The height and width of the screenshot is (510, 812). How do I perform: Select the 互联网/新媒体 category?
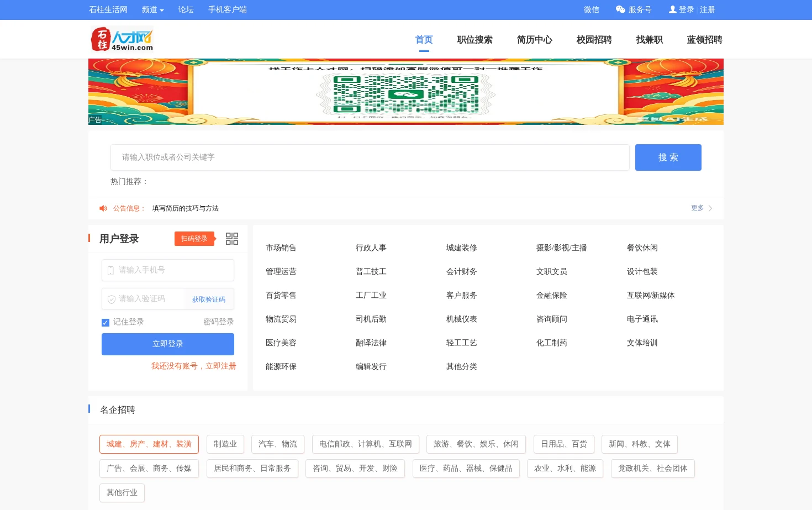tap(651, 295)
